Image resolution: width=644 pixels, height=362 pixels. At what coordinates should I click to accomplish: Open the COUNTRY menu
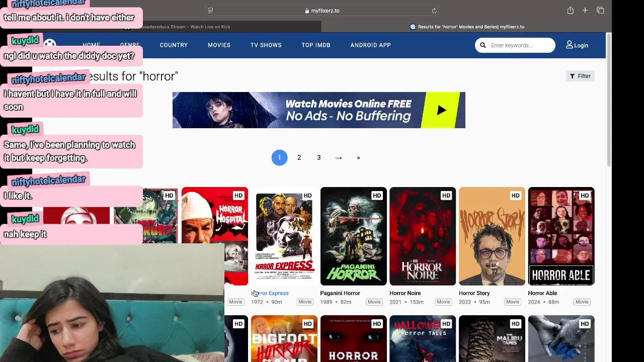coord(174,45)
